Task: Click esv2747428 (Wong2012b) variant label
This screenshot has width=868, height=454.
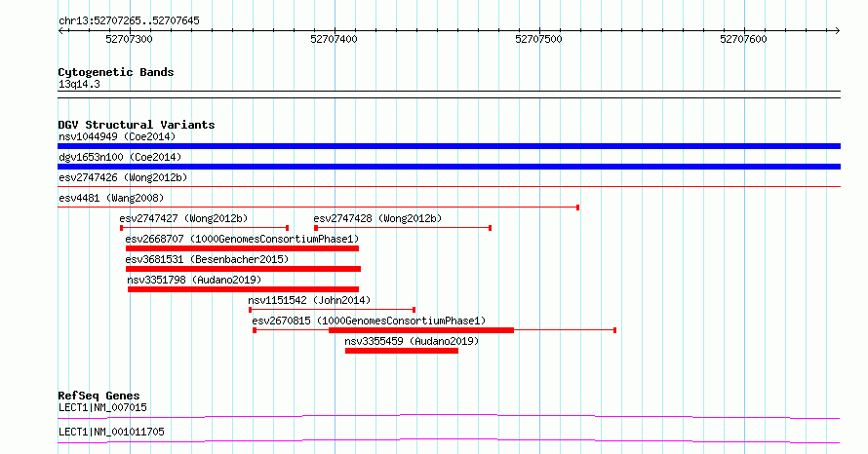Action: click(377, 218)
